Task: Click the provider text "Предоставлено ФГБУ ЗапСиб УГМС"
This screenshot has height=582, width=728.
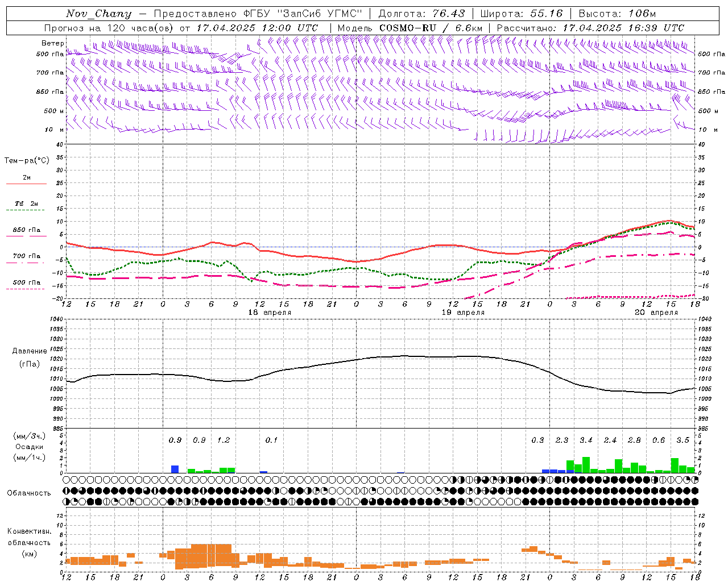Action: 258,14
